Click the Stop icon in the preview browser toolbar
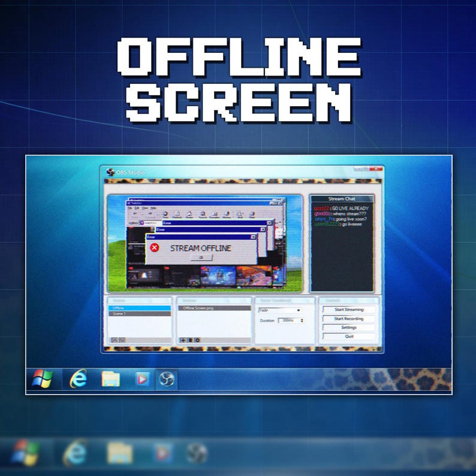476x476 pixels. tap(165, 214)
